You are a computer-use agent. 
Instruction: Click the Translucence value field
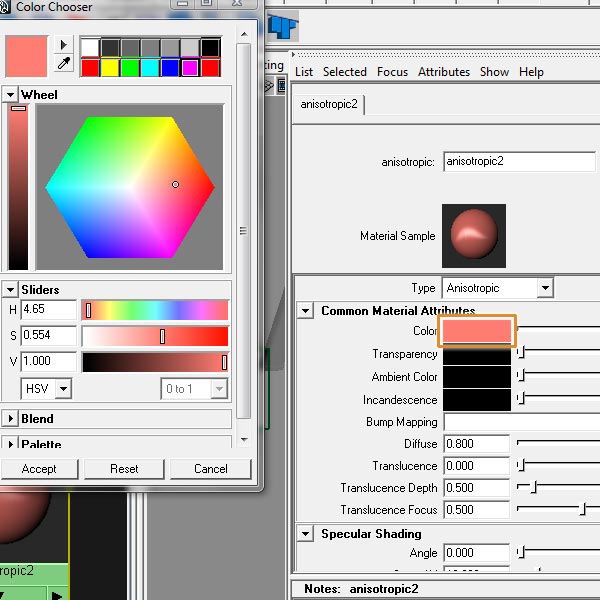tap(477, 466)
